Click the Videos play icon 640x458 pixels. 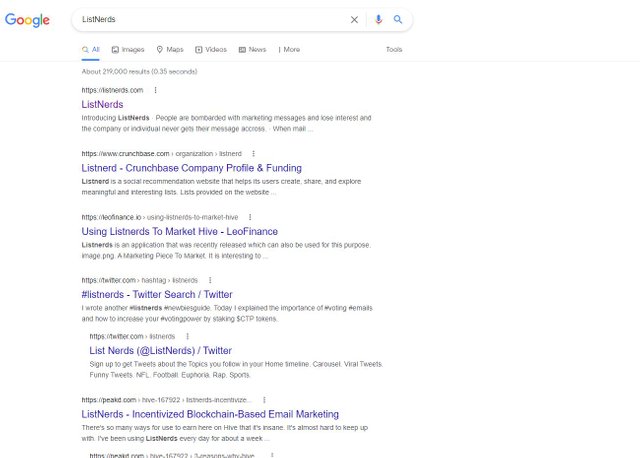coord(199,49)
